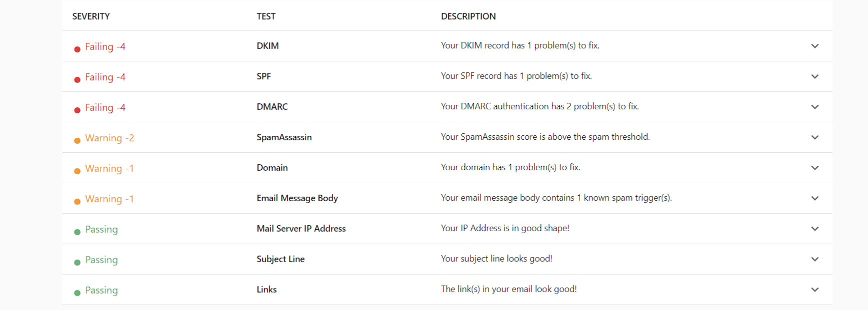Expand the Subject Line row chevron

(815, 259)
